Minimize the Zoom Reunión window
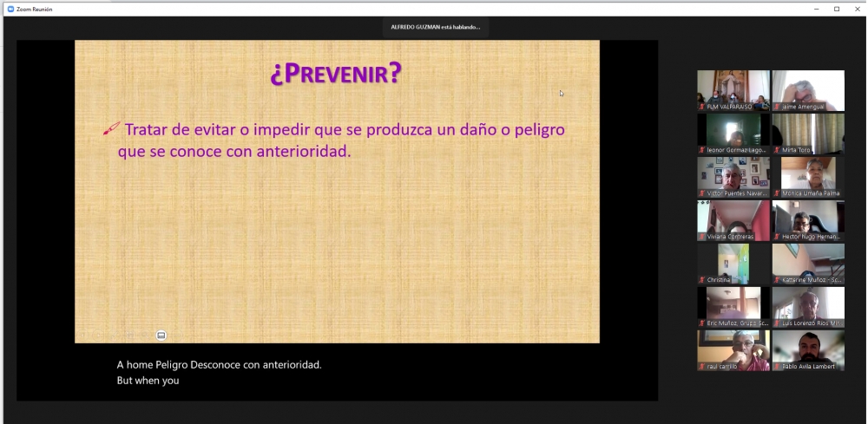 tap(816, 9)
